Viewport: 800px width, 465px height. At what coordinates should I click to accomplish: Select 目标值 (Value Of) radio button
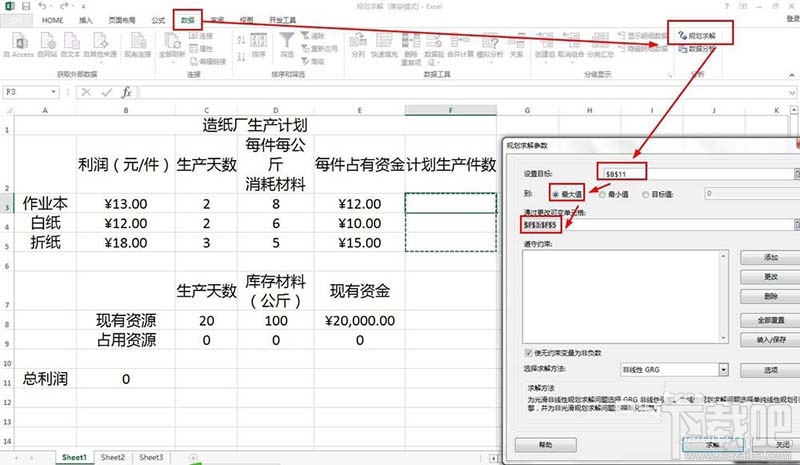coord(645,194)
